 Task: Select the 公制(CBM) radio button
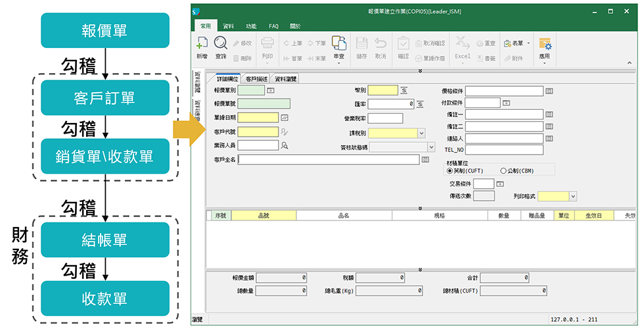tap(503, 170)
